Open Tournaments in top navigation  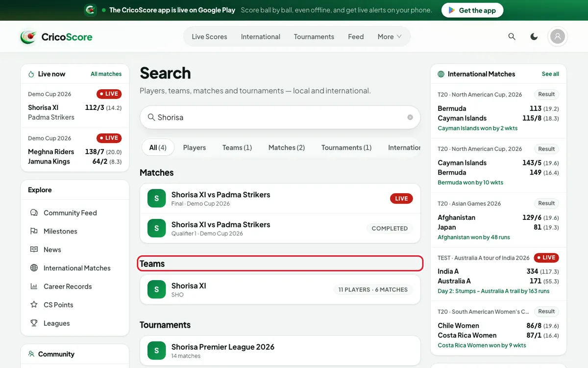314,37
